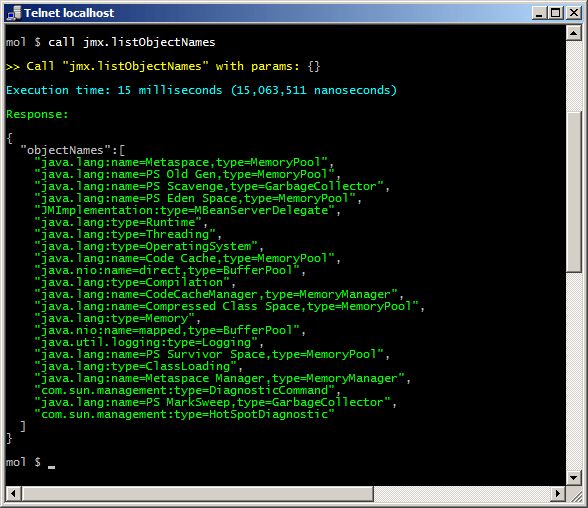The width and height of the screenshot is (588, 508).
Task: Click the "type=HotSpotDiagnostic" entry
Action: 184,414
